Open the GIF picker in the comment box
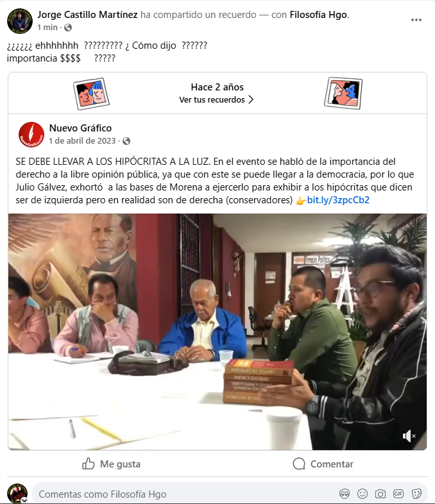Image resolution: width=435 pixels, height=504 pixels. point(398,493)
